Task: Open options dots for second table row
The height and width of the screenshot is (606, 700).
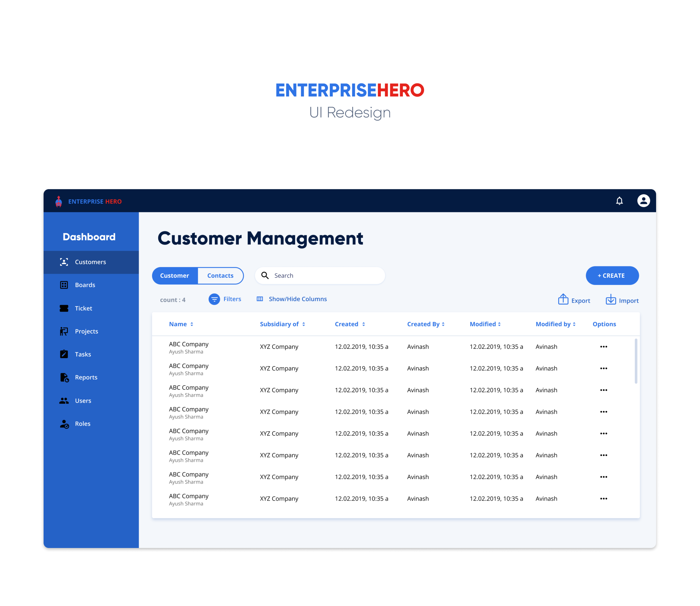Action: (x=604, y=368)
